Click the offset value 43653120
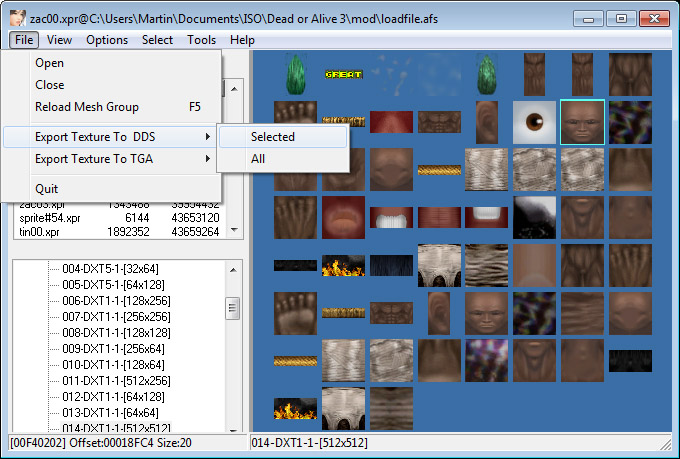680x459 pixels. tap(196, 218)
